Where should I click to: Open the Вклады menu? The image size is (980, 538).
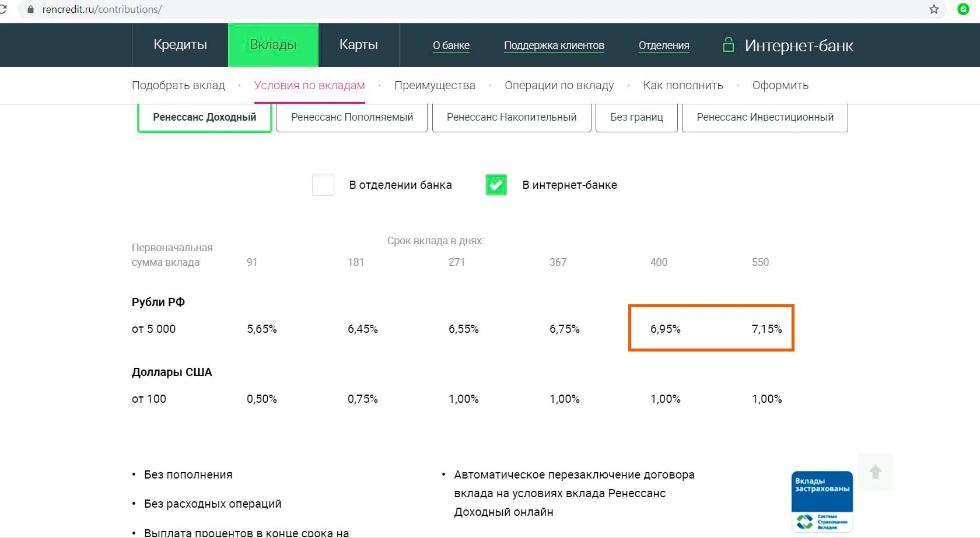tap(273, 45)
